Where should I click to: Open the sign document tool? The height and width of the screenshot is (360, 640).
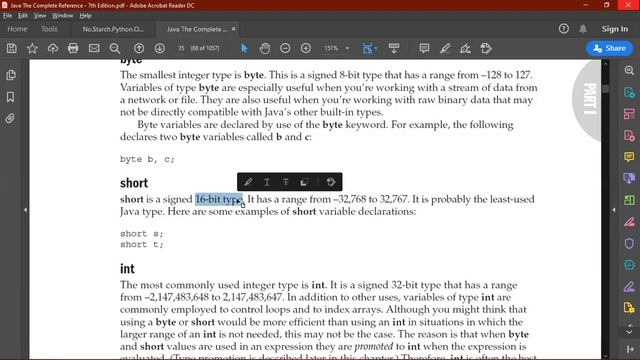point(465,48)
